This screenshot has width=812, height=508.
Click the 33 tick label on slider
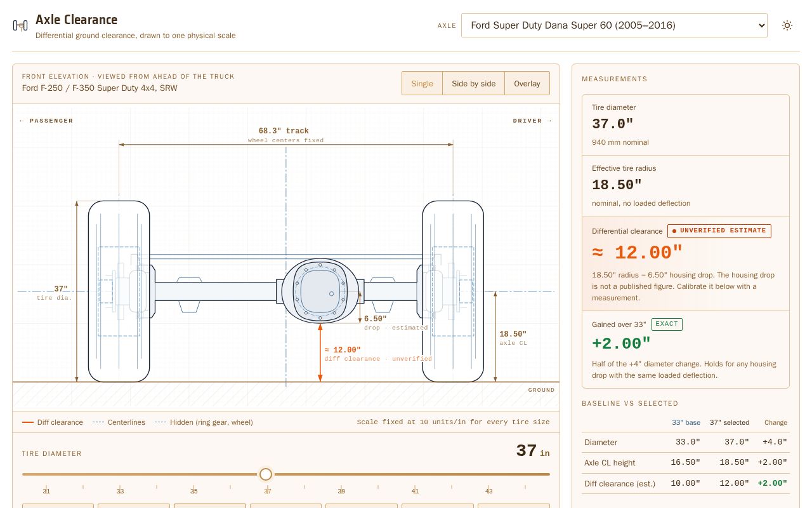[x=120, y=491]
